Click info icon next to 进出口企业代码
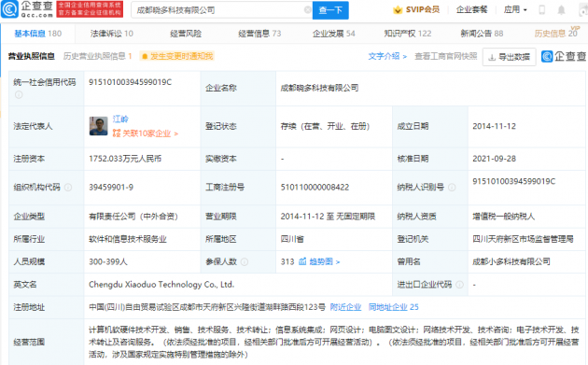The image size is (588, 365). 459,285
